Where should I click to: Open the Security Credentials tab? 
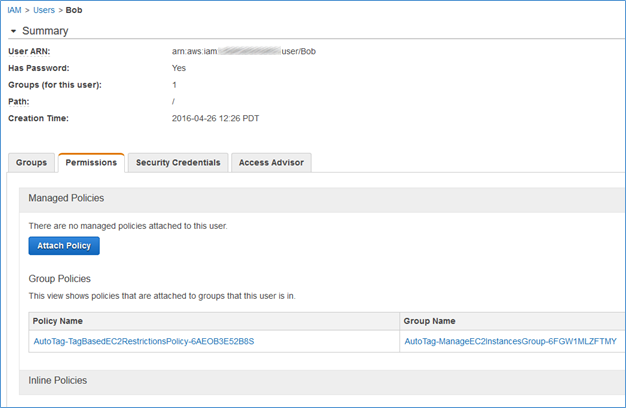[178, 163]
